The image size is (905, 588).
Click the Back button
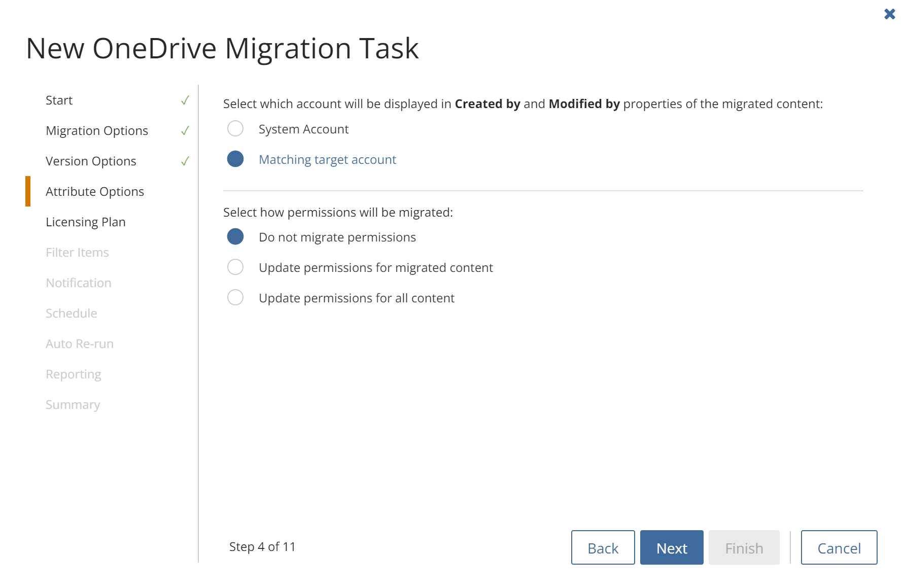pyautogui.click(x=603, y=547)
